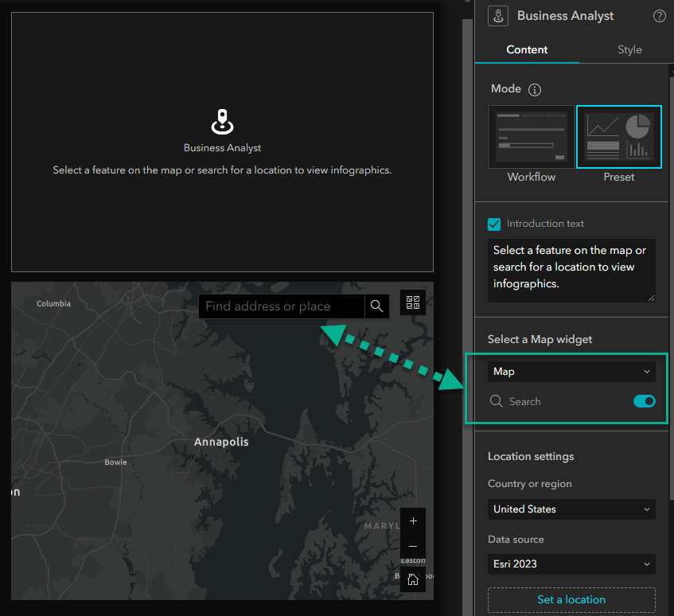Open the help icon beside Business Analyst
Viewport: 674px width, 616px height.
point(659,15)
